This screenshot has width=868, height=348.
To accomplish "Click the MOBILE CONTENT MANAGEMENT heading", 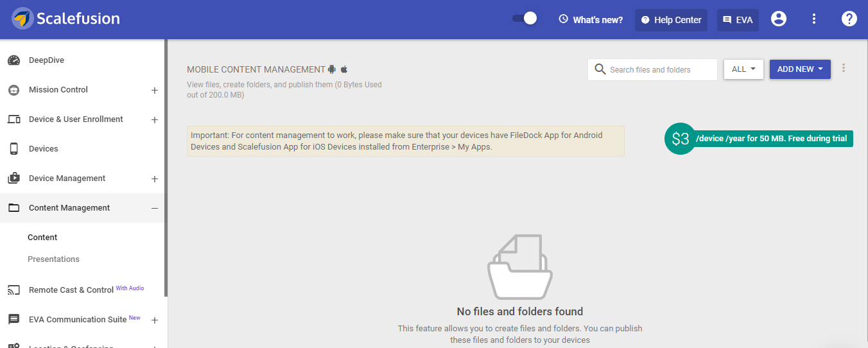I will (x=256, y=69).
